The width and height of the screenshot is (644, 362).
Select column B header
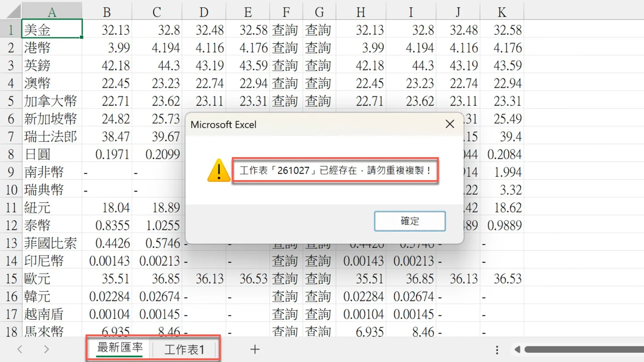click(107, 12)
